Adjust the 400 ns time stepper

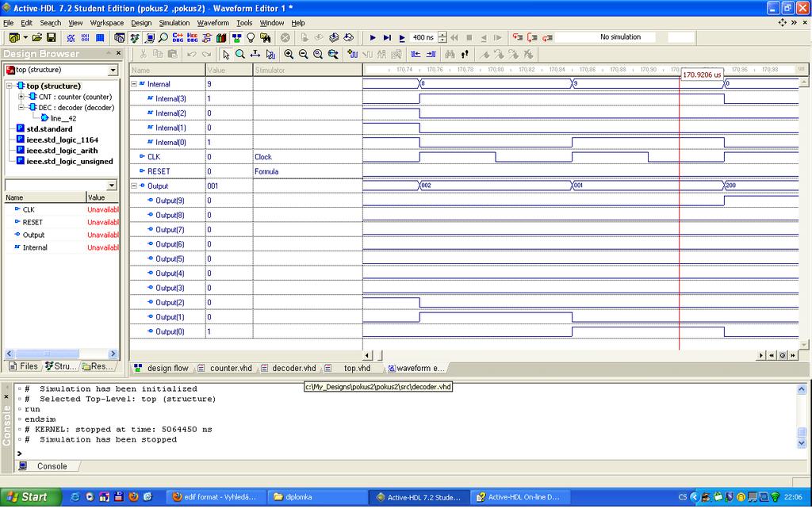click(x=442, y=37)
